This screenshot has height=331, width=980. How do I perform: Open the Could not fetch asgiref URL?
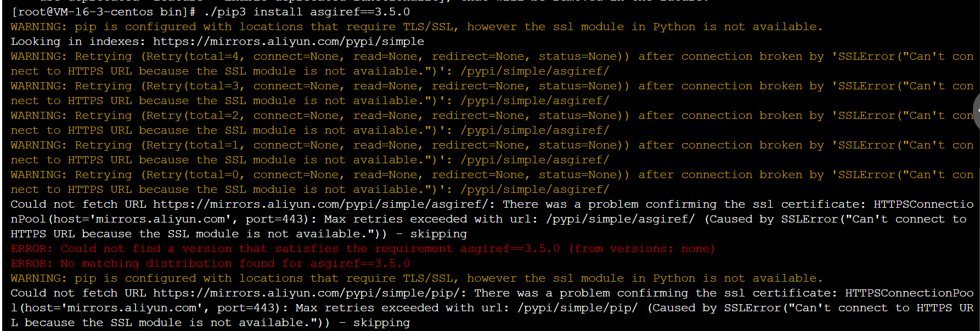320,204
